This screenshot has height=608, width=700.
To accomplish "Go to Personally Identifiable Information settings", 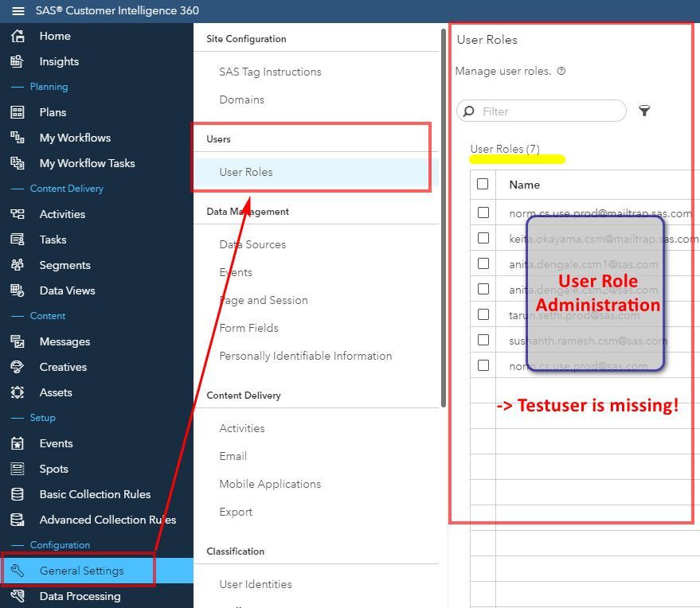I will click(x=305, y=356).
